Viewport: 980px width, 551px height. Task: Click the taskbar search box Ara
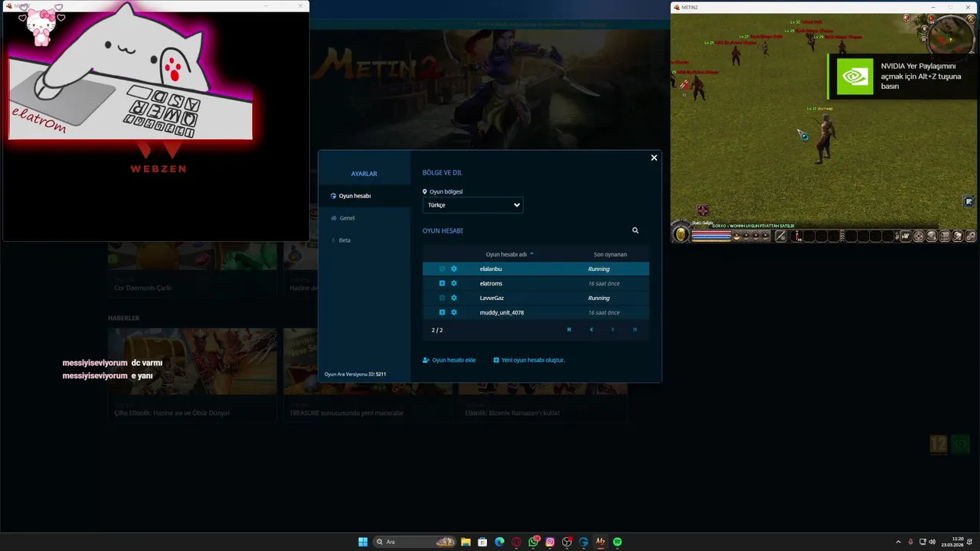[x=414, y=542]
